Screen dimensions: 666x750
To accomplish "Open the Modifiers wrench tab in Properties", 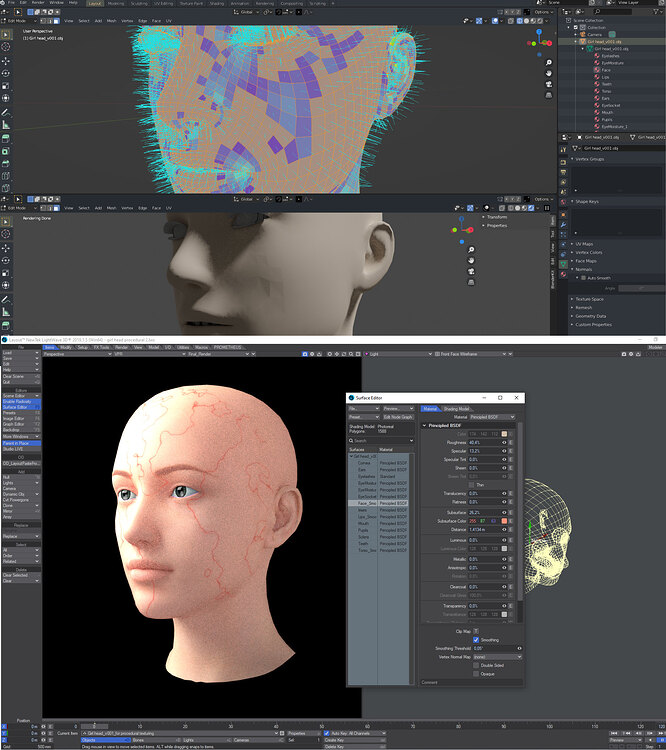I will point(563,225).
